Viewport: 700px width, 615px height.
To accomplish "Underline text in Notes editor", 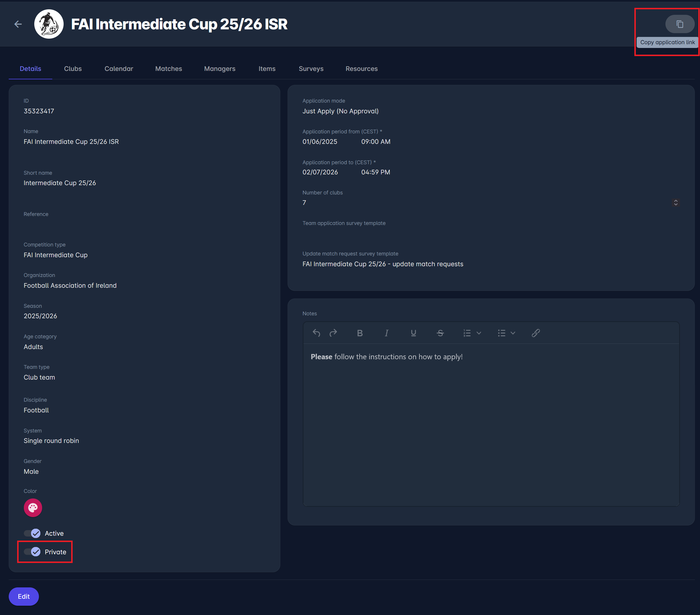I will [x=413, y=333].
